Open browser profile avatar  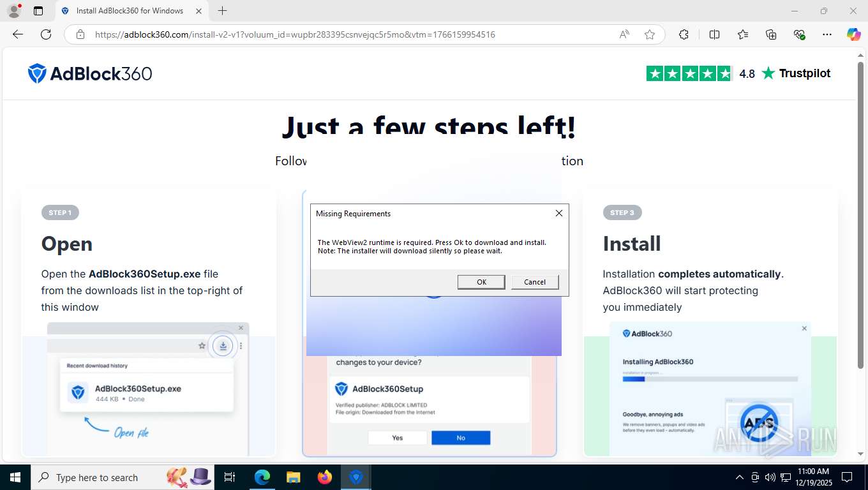(13, 11)
